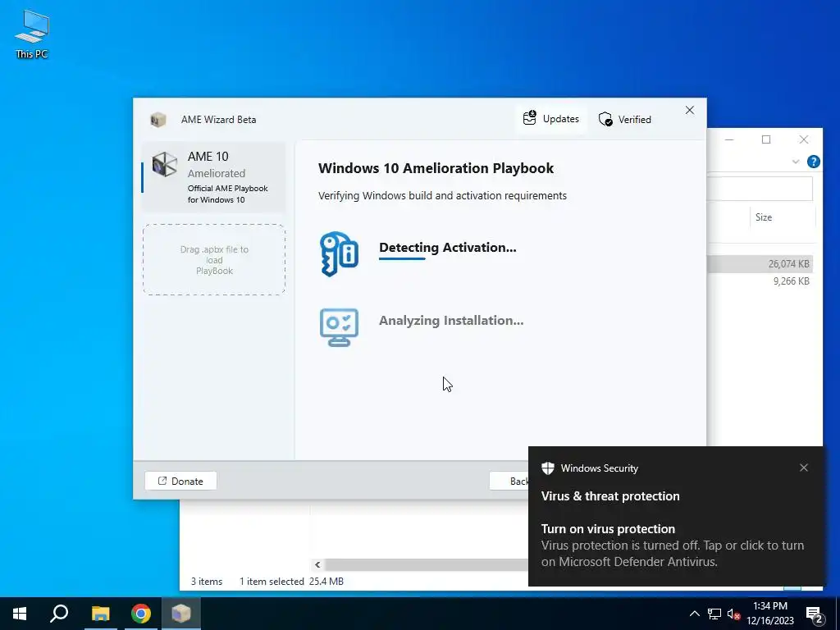Maximize the File Explorer window
Image resolution: width=840 pixels, height=630 pixels.
[x=766, y=139]
